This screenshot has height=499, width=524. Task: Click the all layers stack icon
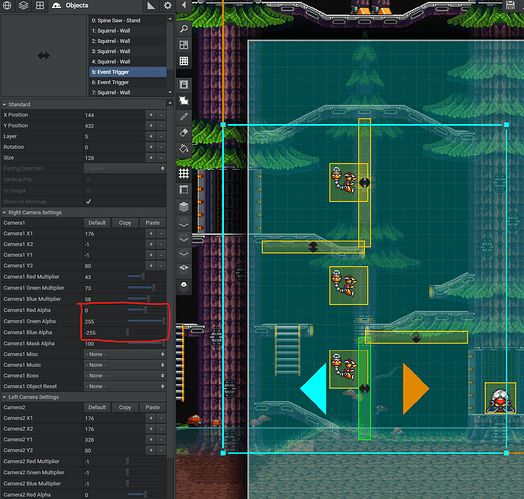tap(184, 207)
